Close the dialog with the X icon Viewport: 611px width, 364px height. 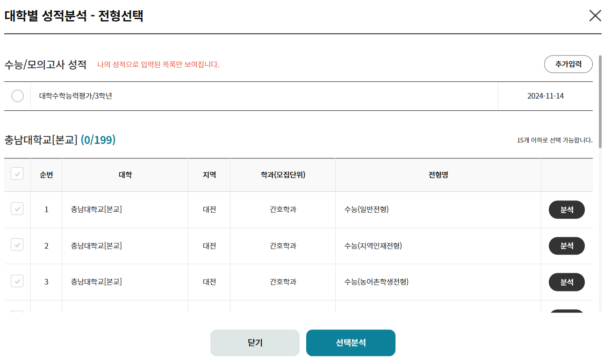(595, 15)
